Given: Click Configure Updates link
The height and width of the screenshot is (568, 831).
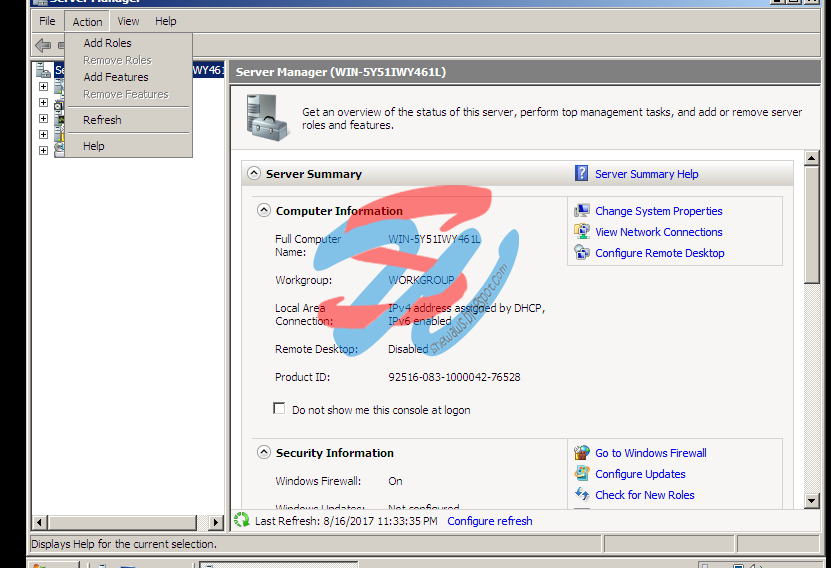Looking at the screenshot, I should click(640, 474).
